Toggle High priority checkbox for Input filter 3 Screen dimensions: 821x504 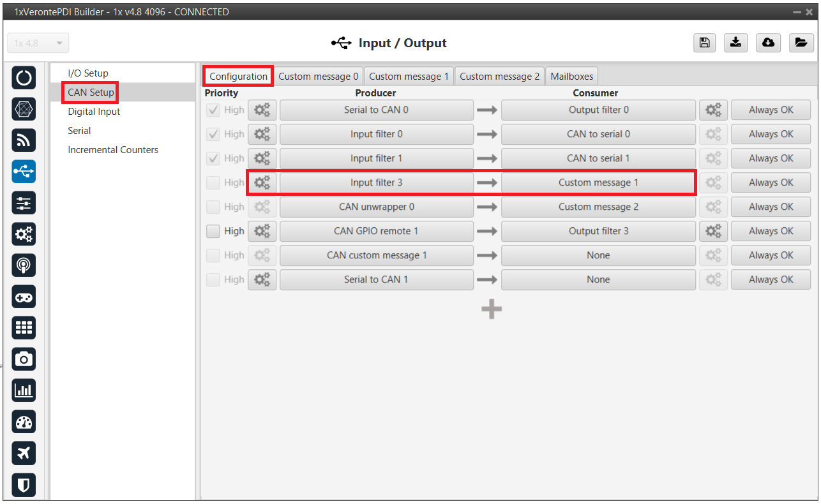point(213,182)
